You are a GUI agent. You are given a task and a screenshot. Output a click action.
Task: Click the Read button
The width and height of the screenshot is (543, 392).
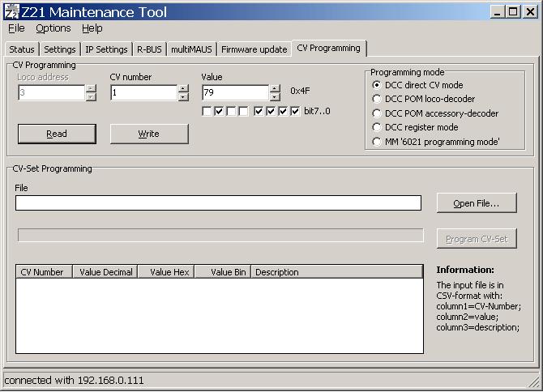pyautogui.click(x=57, y=134)
